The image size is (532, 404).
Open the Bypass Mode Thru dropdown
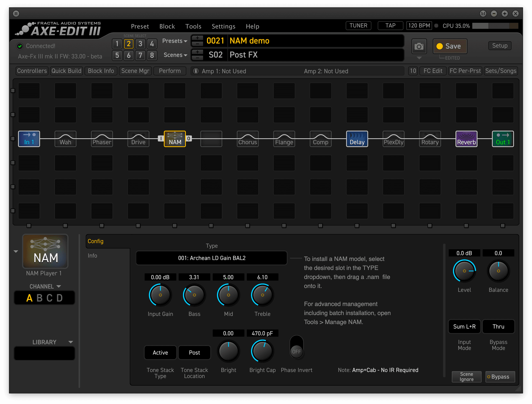(x=498, y=327)
